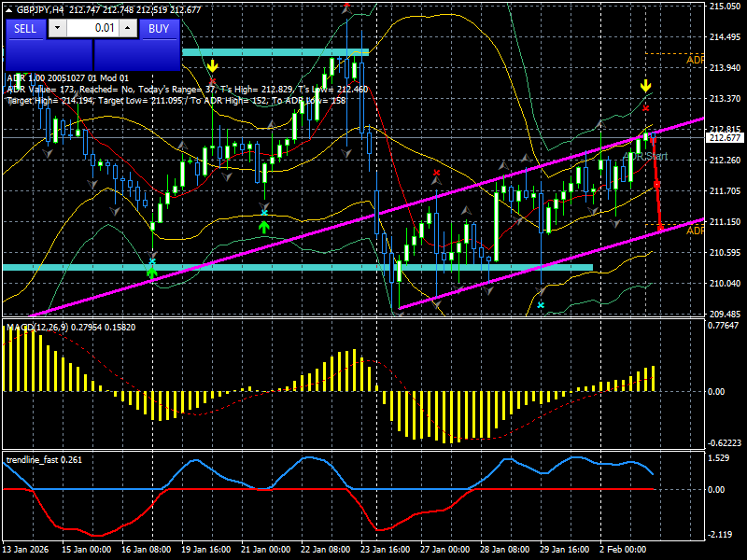This screenshot has height=560, width=747.
Task: Select green up arrow on the lower cyan band
Action: coord(152,273)
